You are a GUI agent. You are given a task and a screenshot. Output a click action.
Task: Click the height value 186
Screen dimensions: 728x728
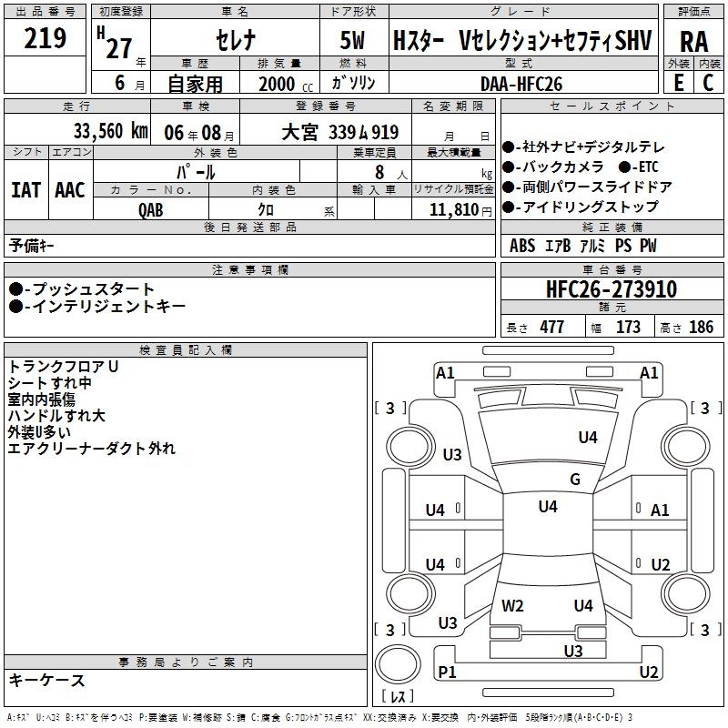[701, 327]
